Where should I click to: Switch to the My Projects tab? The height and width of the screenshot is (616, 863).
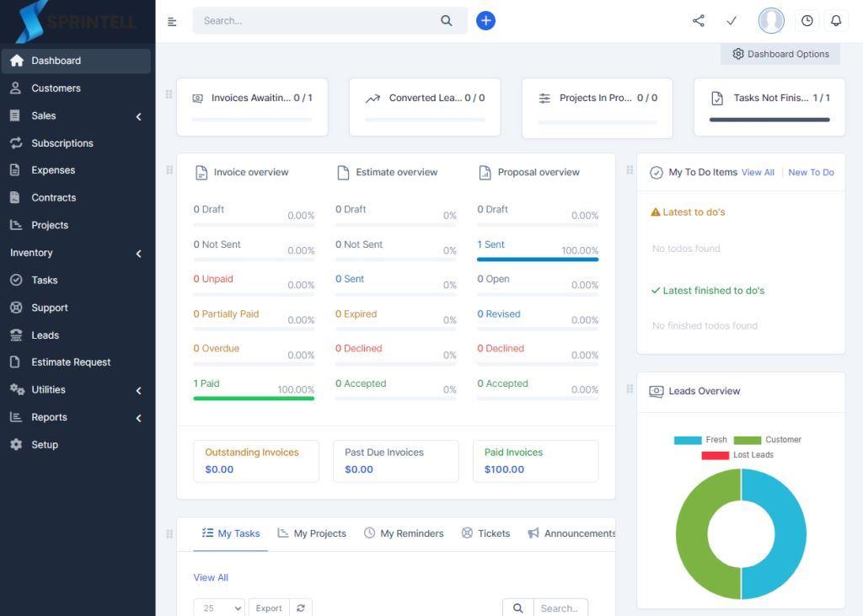312,533
